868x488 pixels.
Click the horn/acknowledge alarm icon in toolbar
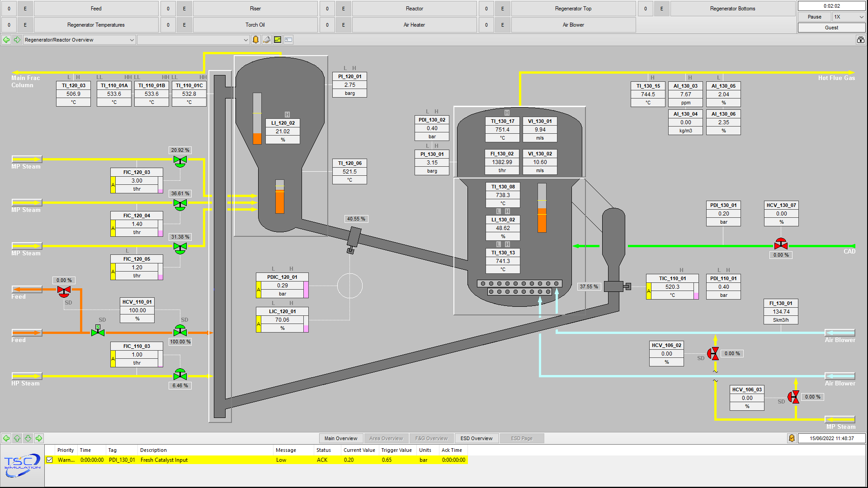(267, 40)
